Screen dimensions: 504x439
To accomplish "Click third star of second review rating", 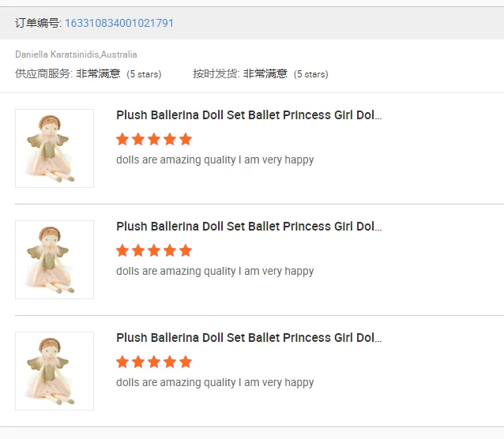I will tap(154, 251).
